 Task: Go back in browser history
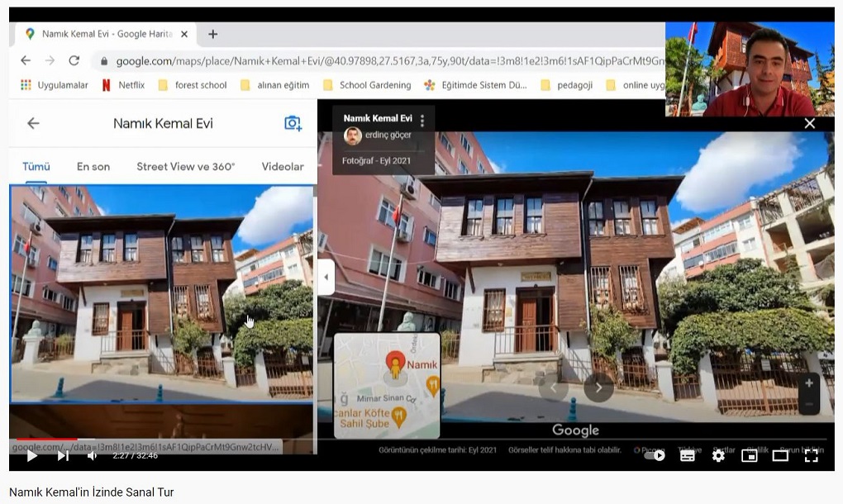tap(26, 60)
